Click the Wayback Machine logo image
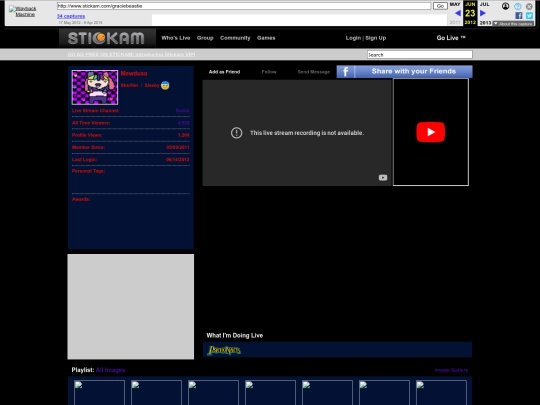The height and width of the screenshot is (405, 540). point(23,11)
